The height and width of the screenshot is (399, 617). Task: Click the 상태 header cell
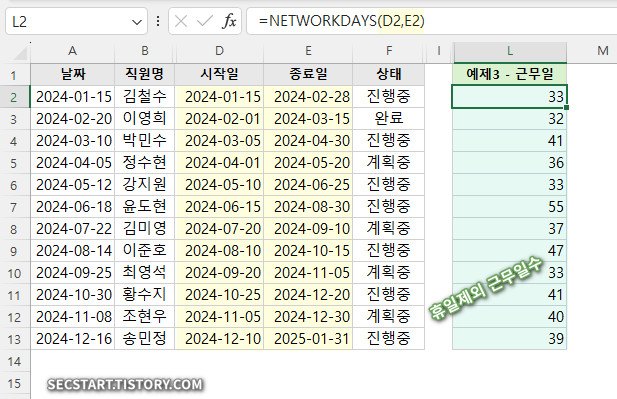coord(389,74)
